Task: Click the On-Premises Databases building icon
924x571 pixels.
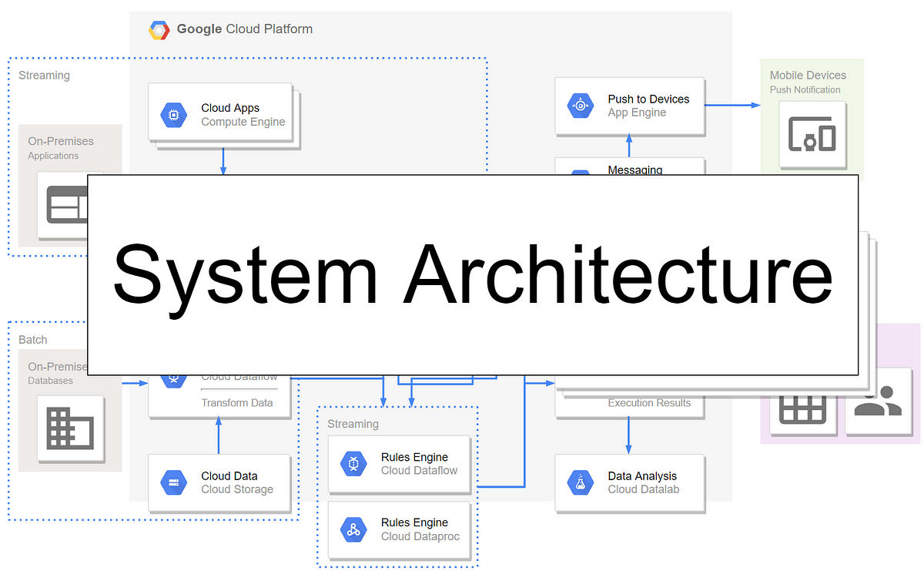Action: pos(70,429)
